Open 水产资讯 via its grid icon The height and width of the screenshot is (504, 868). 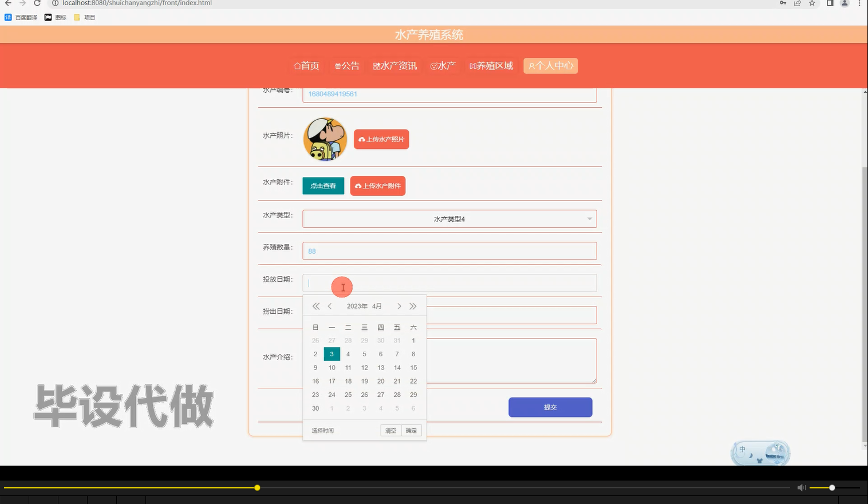click(376, 65)
